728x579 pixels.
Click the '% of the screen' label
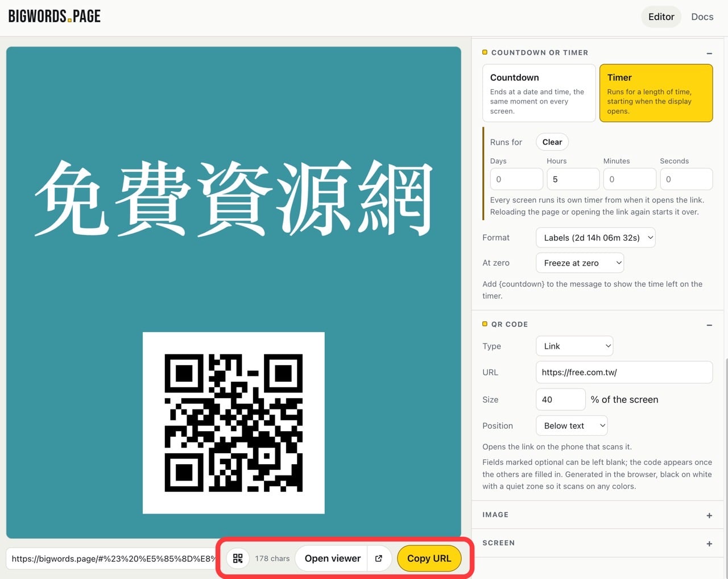coord(624,399)
